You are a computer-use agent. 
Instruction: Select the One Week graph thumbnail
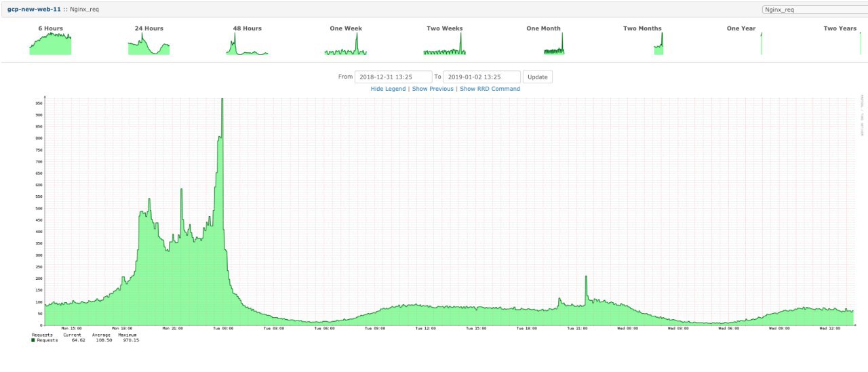point(346,43)
